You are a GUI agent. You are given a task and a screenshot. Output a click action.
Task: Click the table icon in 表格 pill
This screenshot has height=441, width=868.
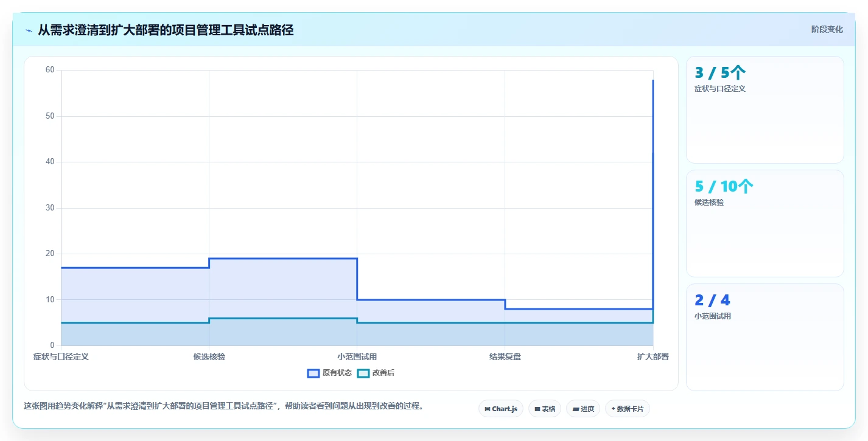coord(537,409)
